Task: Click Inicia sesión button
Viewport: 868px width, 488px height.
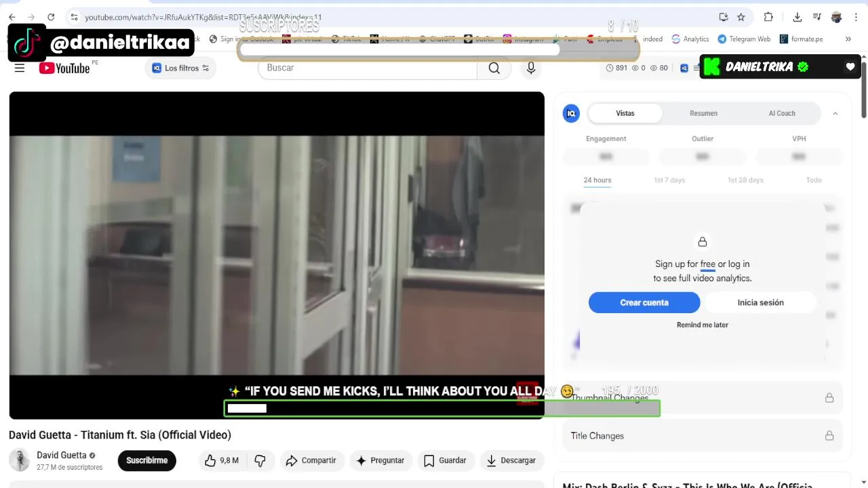Action: (761, 302)
